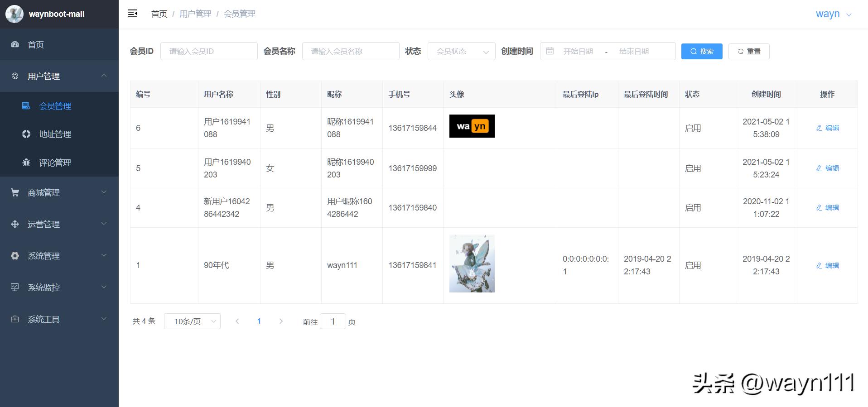Click the 重置 reset button
The width and height of the screenshot is (868, 407).
pos(749,51)
